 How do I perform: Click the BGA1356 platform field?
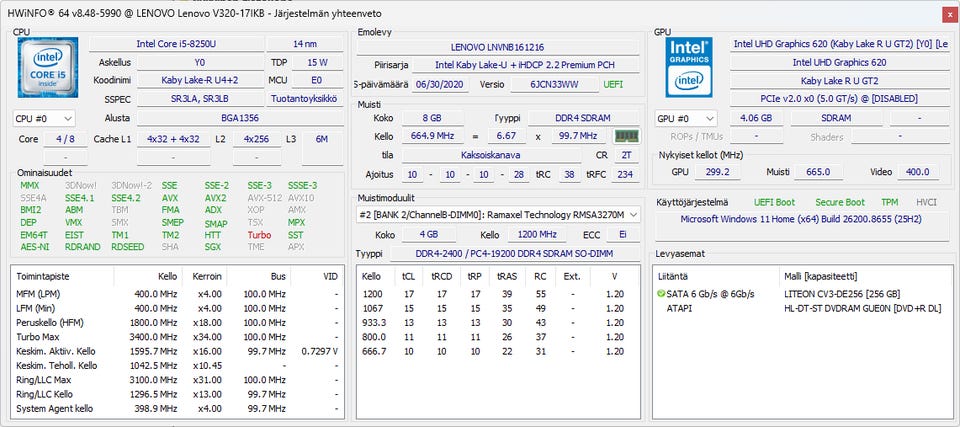click(x=240, y=118)
